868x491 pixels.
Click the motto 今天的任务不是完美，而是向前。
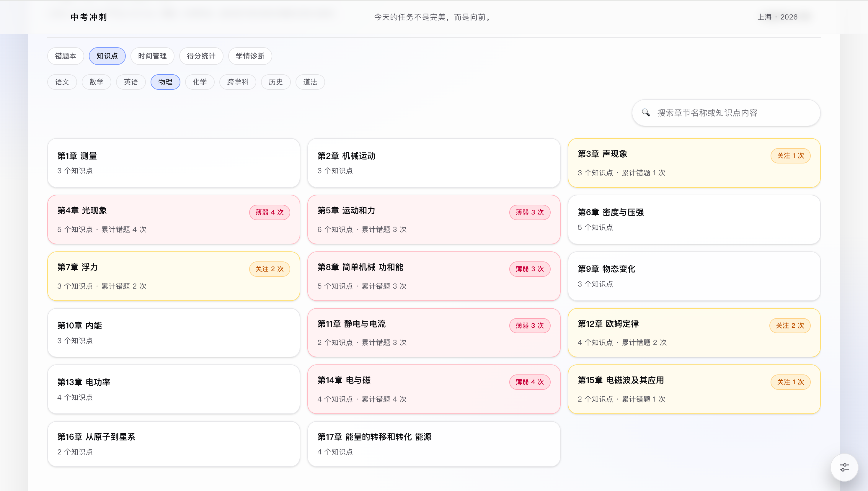click(x=433, y=17)
